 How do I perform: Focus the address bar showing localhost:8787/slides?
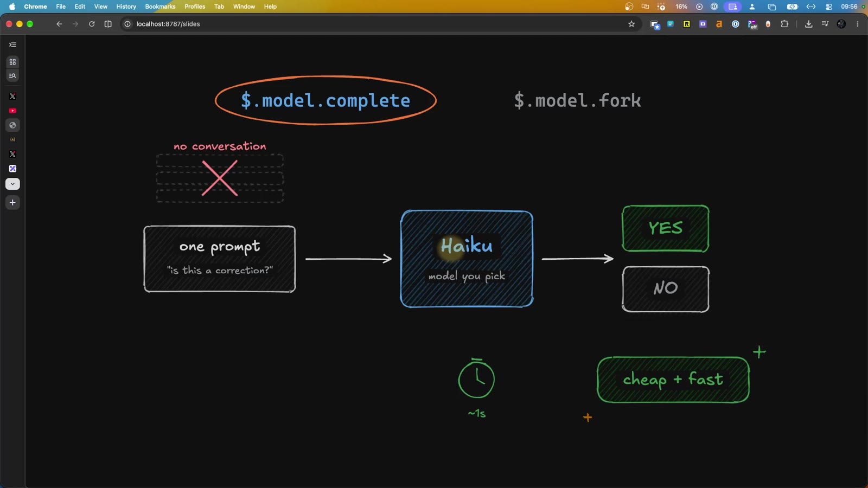[380, 24]
